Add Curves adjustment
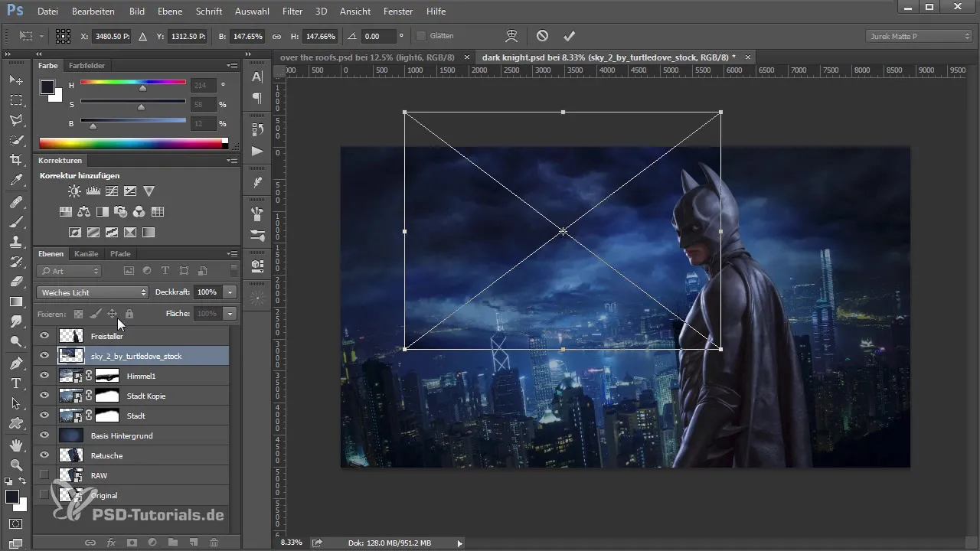This screenshot has height=551, width=980. [112, 191]
